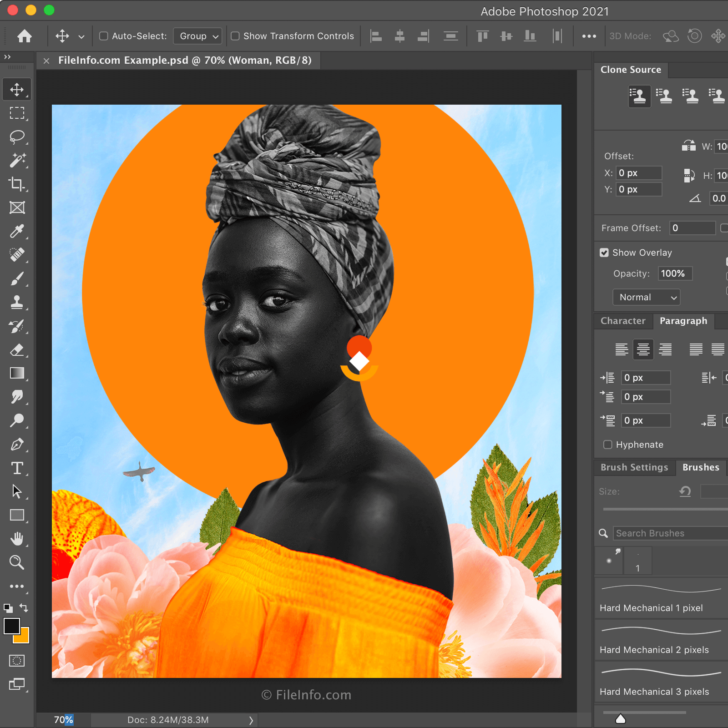Choose the Hand tool
This screenshot has height=728, width=728.
pos(17,539)
